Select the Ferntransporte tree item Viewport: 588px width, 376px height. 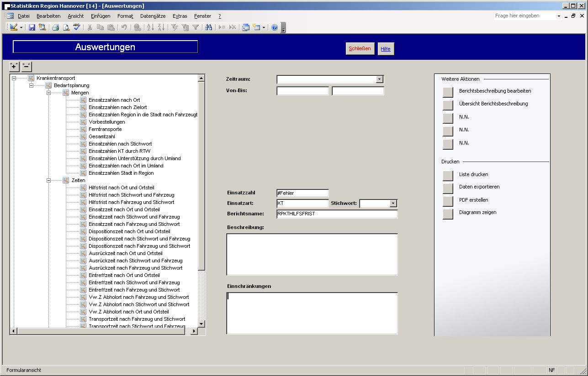point(105,129)
